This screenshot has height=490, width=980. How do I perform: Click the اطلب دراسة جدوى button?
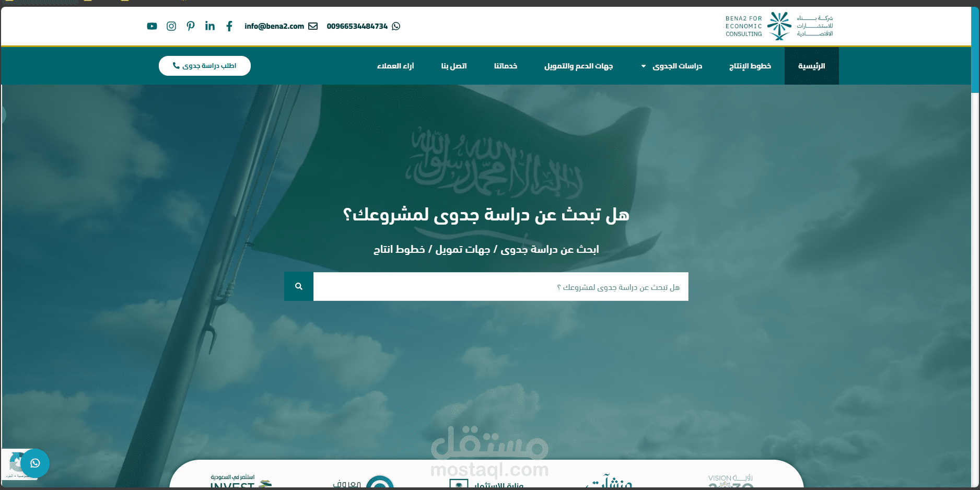205,66
